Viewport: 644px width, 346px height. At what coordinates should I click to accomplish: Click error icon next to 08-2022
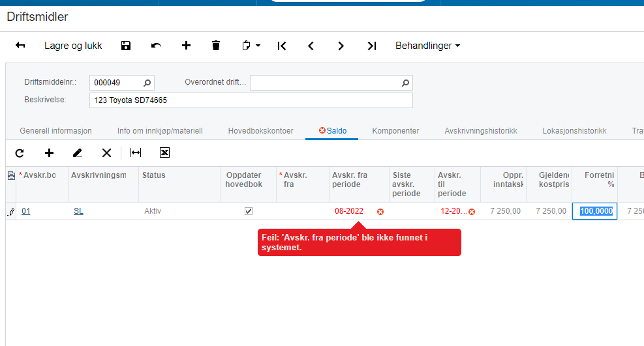(x=380, y=212)
